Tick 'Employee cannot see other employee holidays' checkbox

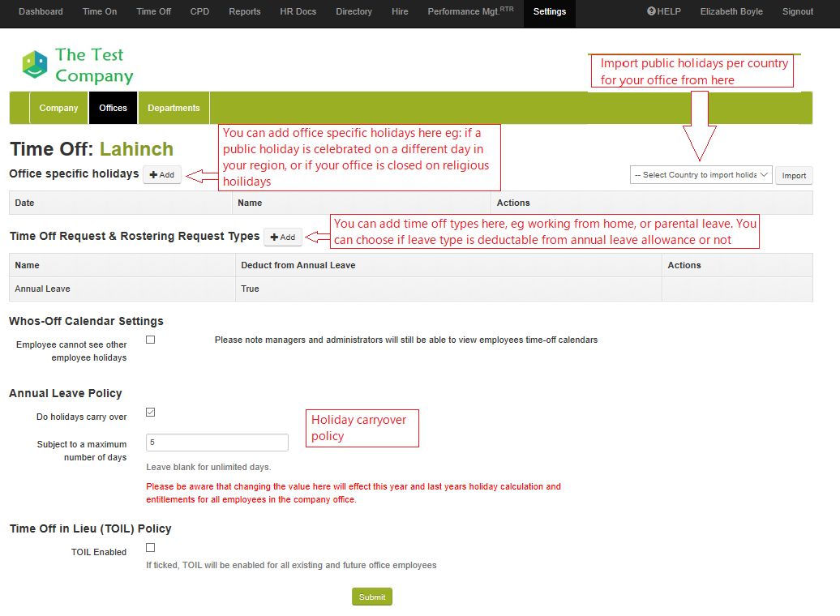[150, 340]
